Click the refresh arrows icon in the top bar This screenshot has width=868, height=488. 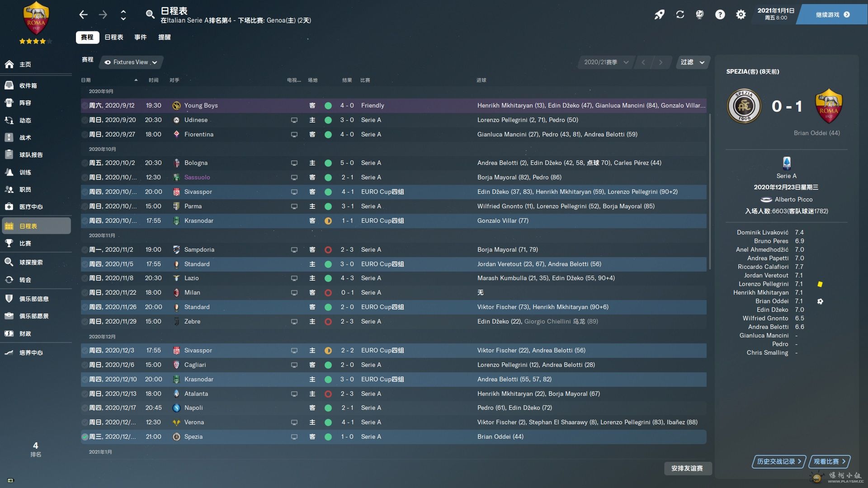[x=680, y=14]
